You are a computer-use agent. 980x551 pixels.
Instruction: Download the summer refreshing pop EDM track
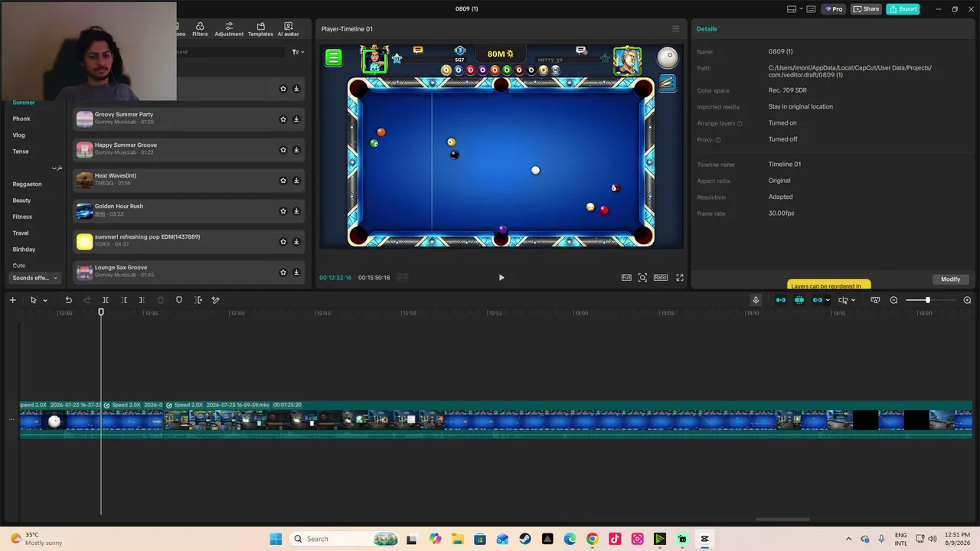pos(296,242)
